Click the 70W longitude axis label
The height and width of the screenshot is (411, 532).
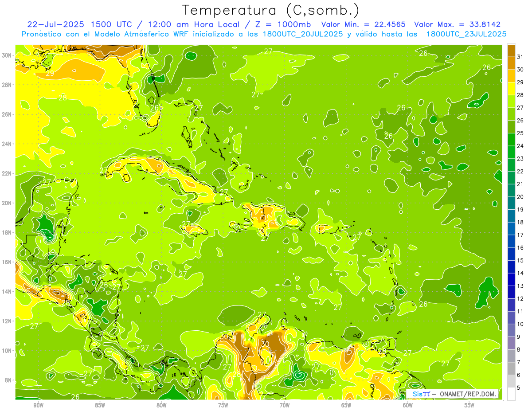[285, 405]
